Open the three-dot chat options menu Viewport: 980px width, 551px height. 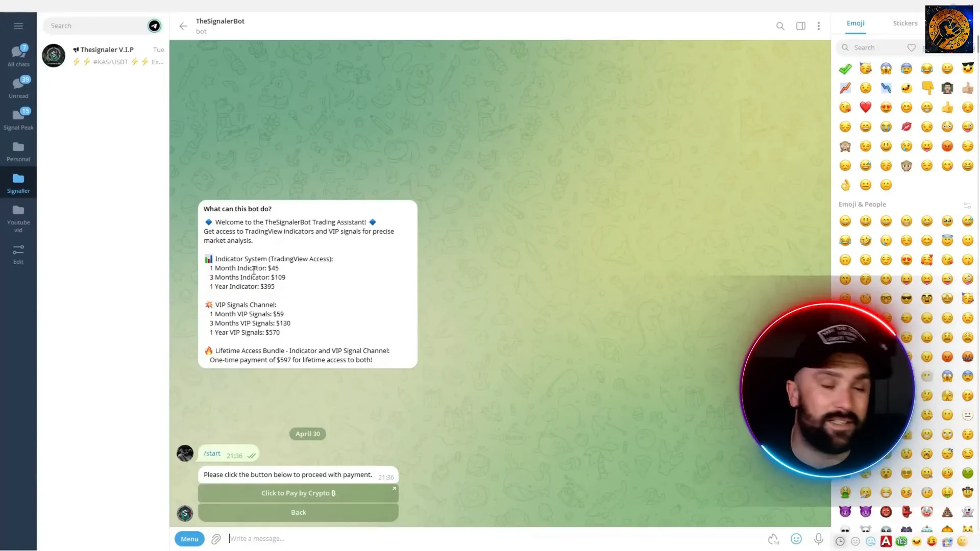pos(819,26)
